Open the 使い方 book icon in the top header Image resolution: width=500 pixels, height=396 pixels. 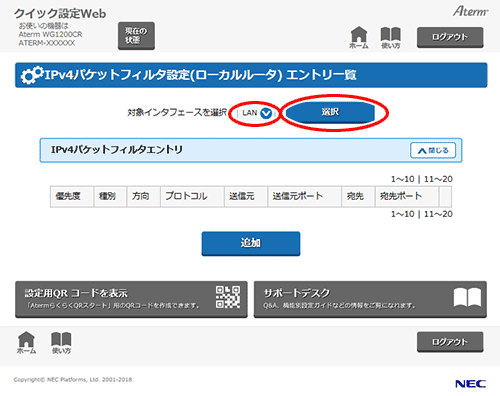point(391,37)
